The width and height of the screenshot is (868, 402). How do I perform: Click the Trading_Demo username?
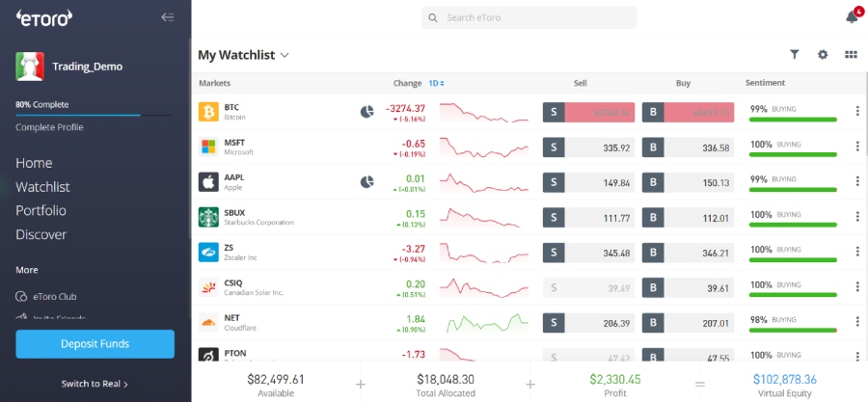(x=88, y=67)
